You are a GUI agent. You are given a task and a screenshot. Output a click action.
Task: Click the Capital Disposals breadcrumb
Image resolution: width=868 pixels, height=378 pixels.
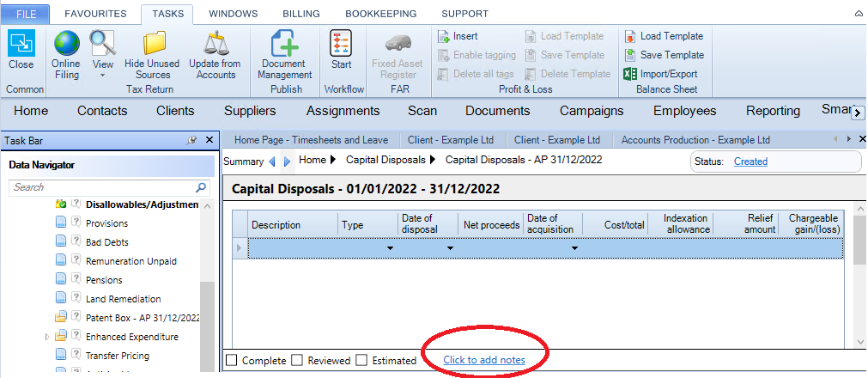click(385, 160)
